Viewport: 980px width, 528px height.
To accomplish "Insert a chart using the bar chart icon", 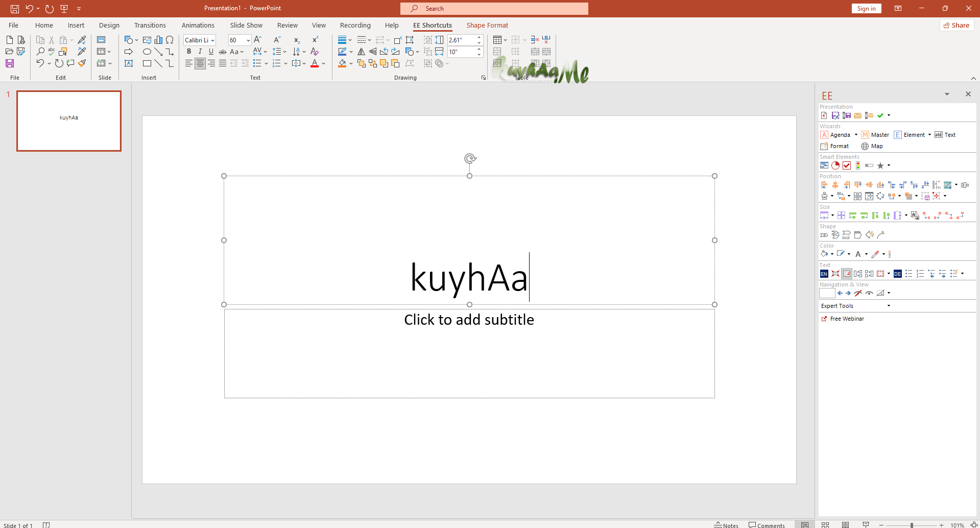I will coord(158,40).
